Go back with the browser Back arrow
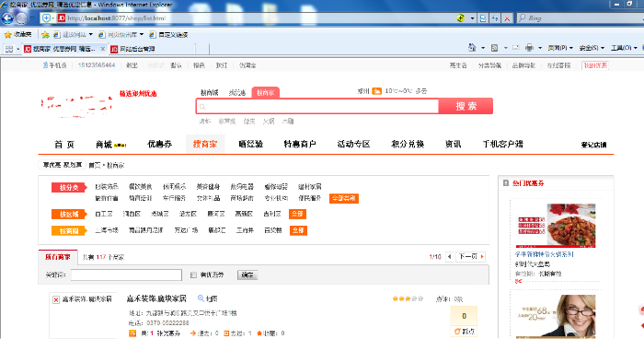Viewport: 644px width, 339px height. click(x=7, y=18)
